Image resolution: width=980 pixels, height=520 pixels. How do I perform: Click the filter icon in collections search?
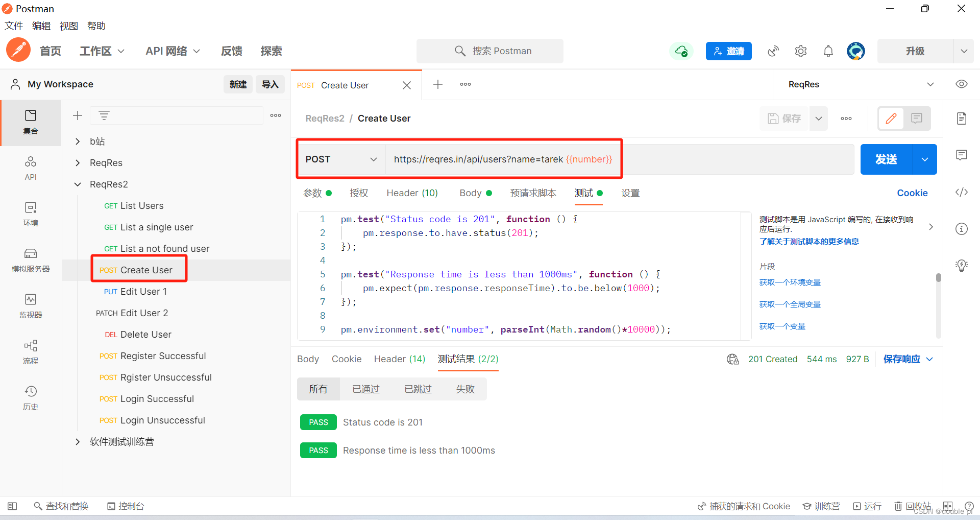tap(104, 115)
